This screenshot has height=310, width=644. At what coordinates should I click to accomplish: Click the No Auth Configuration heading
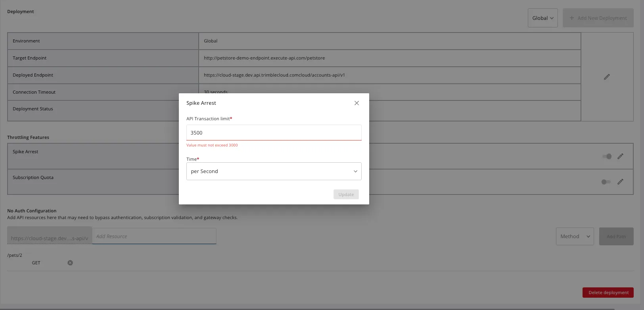[32, 211]
